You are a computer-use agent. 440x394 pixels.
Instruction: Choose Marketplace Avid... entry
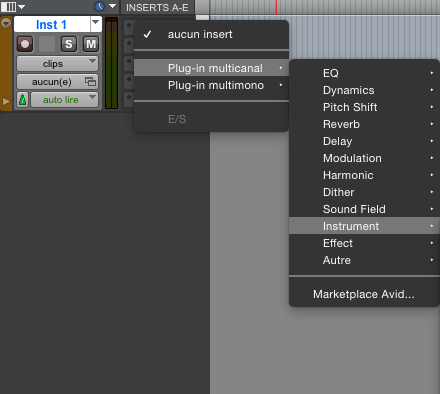[364, 294]
